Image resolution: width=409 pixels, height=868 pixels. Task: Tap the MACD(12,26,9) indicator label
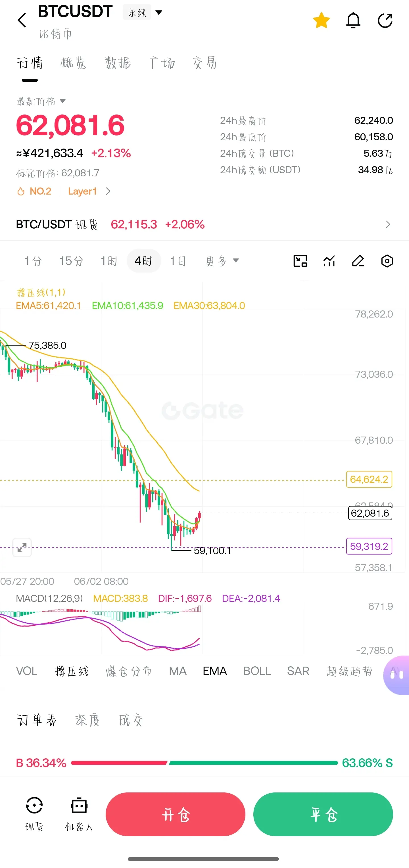click(49, 598)
